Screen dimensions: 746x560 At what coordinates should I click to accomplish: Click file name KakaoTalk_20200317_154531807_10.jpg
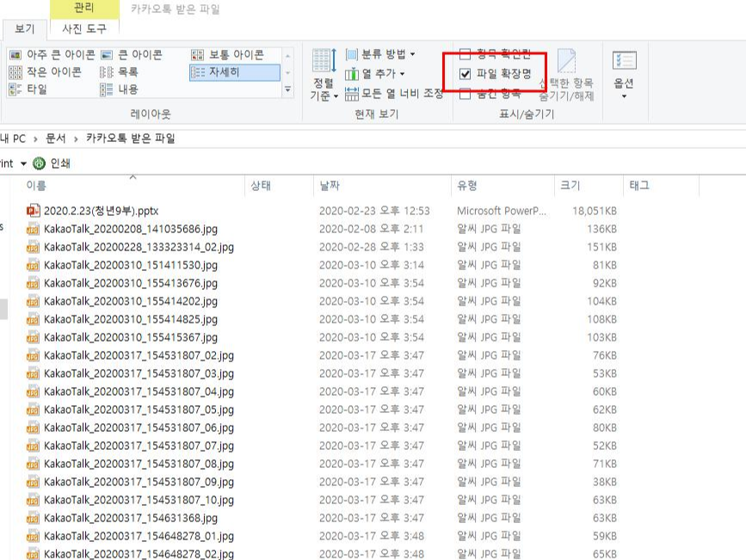tap(139, 500)
